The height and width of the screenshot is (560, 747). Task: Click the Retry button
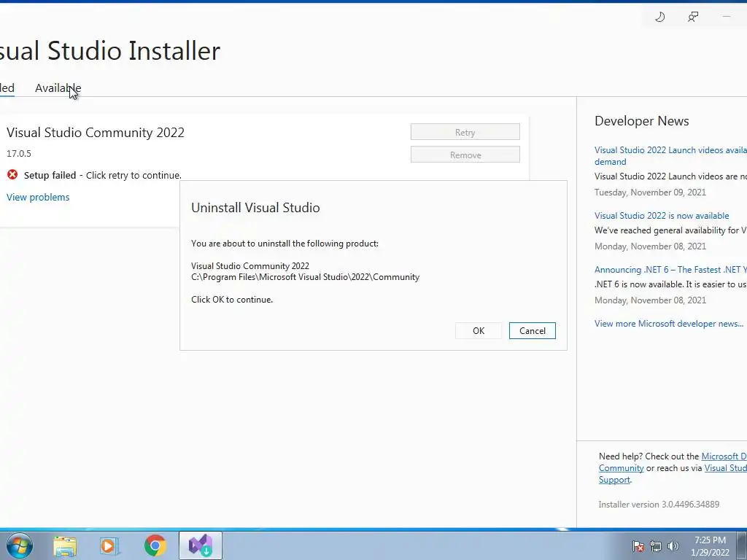pos(465,132)
